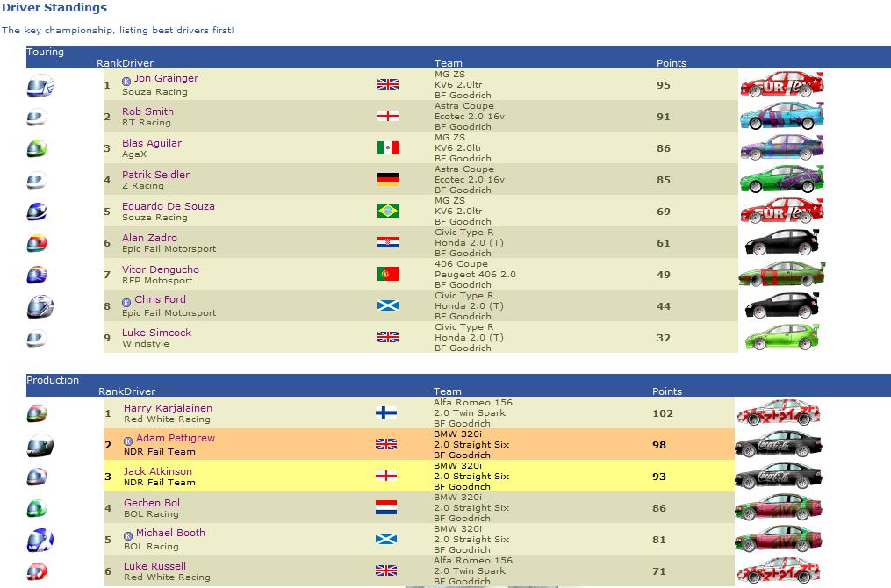Click the Brazil flag beside Eduardo De Souza

pos(387,211)
